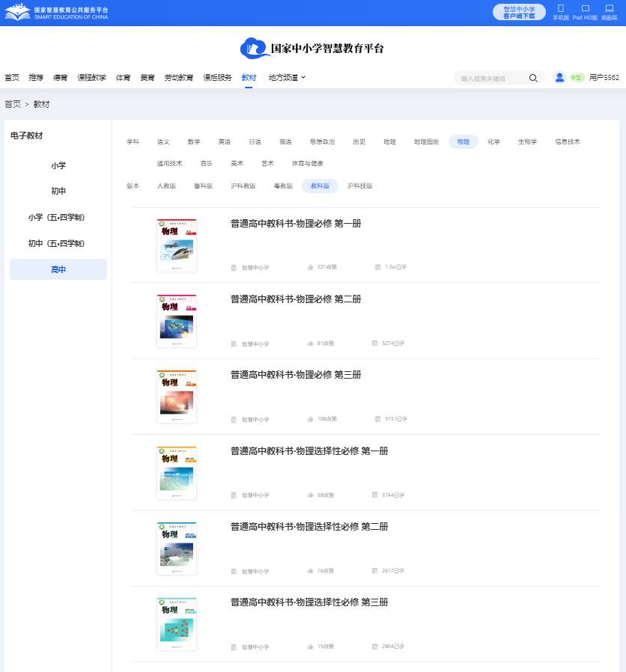
Task: Click thumbs-up icon for 物理必修 第一册
Action: [x=310, y=267]
